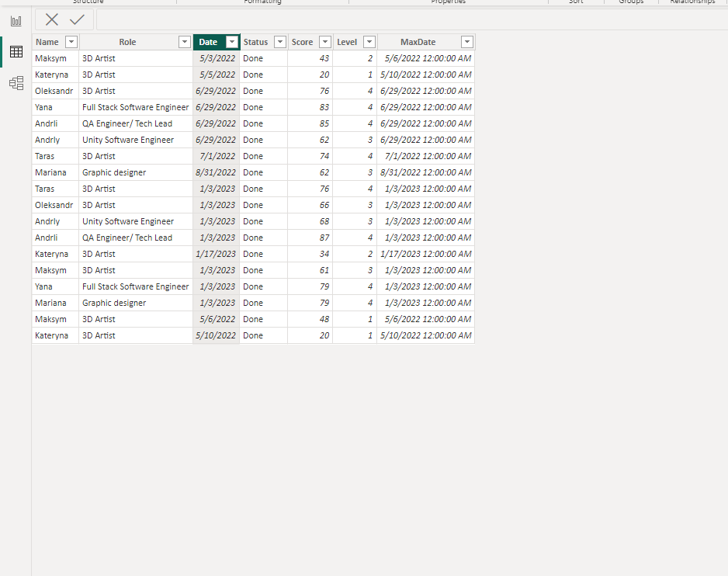Select the date cell 7/1/2022
Viewport: 728px width, 576px height.
217,156
